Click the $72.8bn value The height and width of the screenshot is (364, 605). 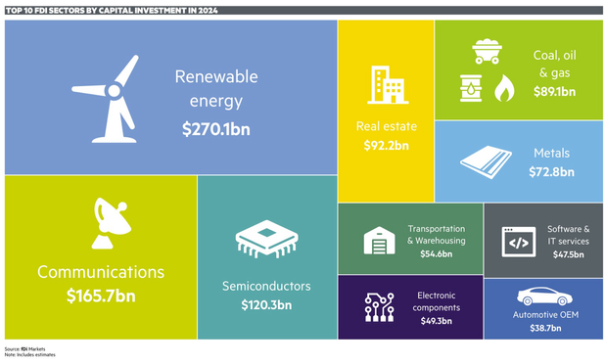(551, 172)
